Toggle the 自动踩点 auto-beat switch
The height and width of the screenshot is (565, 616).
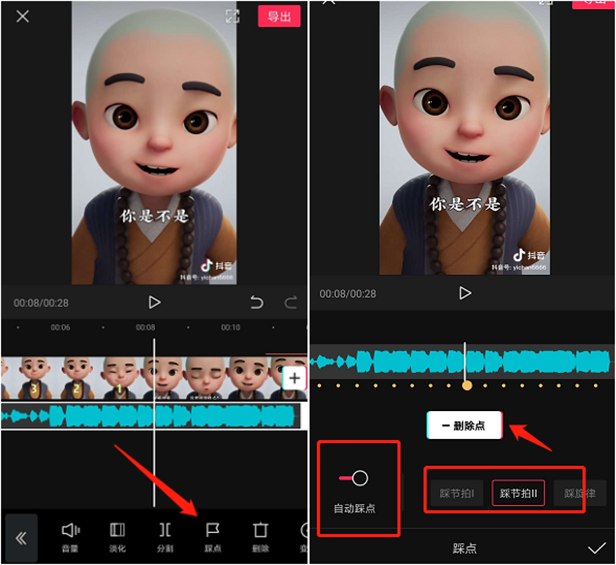pyautogui.click(x=354, y=478)
